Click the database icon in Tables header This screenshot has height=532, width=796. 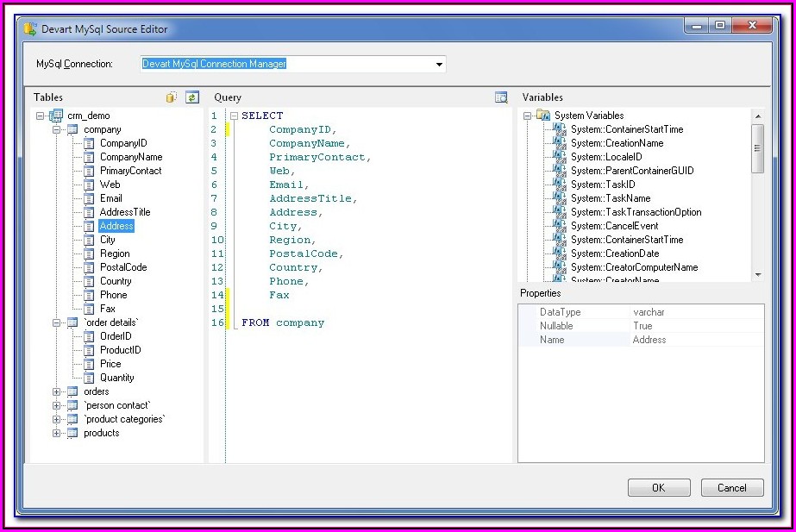(172, 97)
